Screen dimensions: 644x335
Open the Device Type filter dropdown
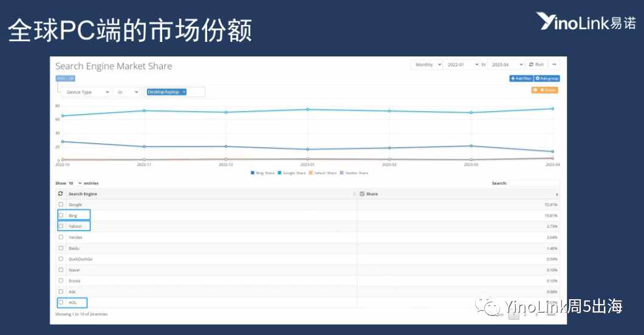click(x=87, y=92)
